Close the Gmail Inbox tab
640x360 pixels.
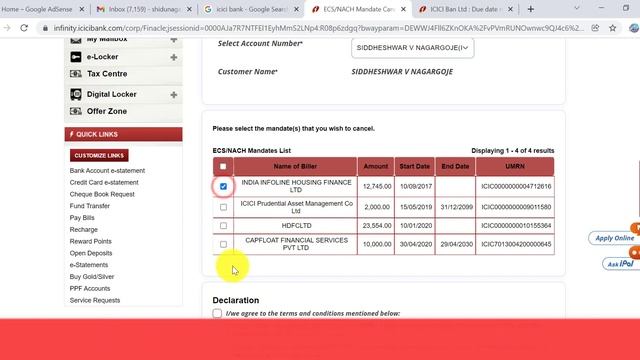[x=189, y=9]
